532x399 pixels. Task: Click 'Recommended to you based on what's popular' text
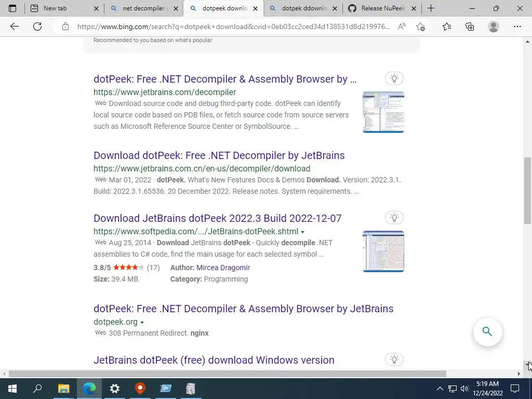(x=153, y=40)
